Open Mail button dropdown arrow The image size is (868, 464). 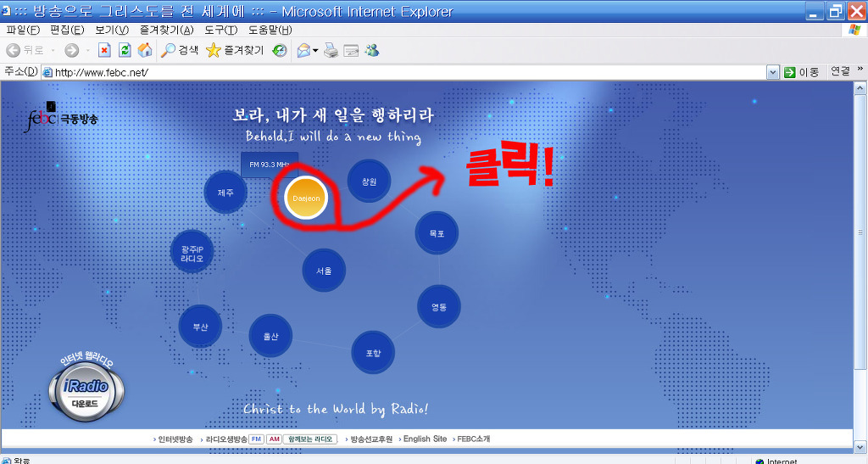pos(315,51)
